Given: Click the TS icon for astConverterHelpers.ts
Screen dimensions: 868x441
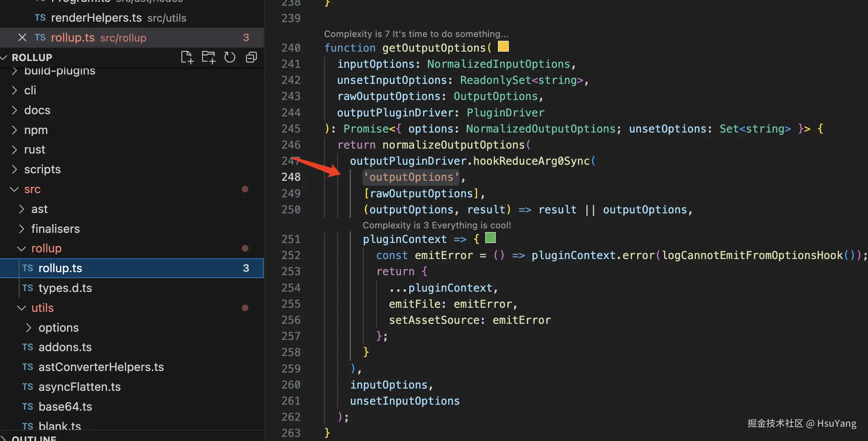Looking at the screenshot, I should coord(28,367).
